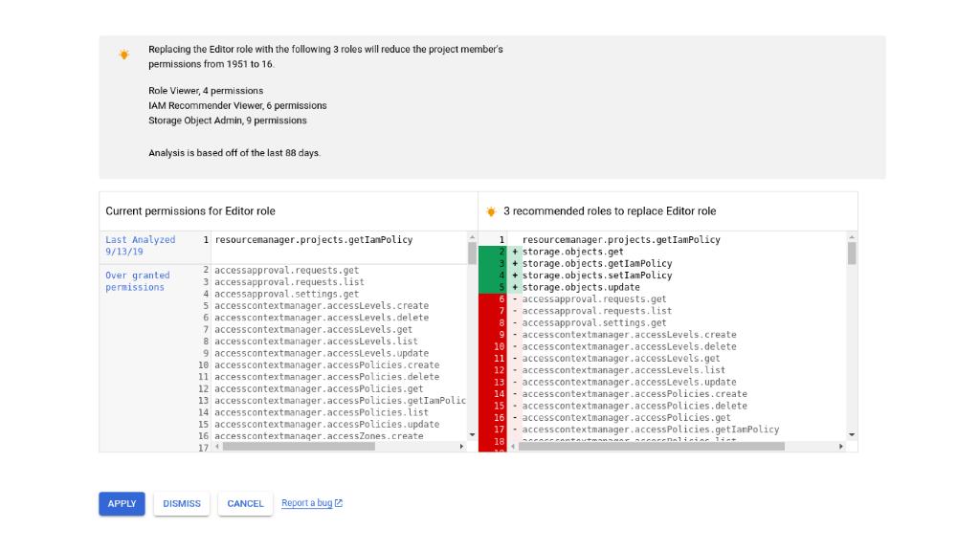Click the right pane's scroll up arrow
980x551 pixels.
852,237
